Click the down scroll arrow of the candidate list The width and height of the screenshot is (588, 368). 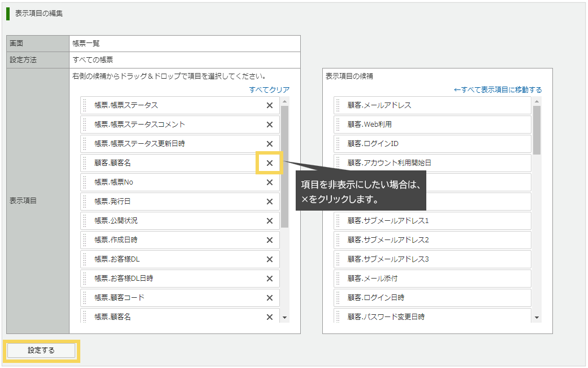point(537,318)
